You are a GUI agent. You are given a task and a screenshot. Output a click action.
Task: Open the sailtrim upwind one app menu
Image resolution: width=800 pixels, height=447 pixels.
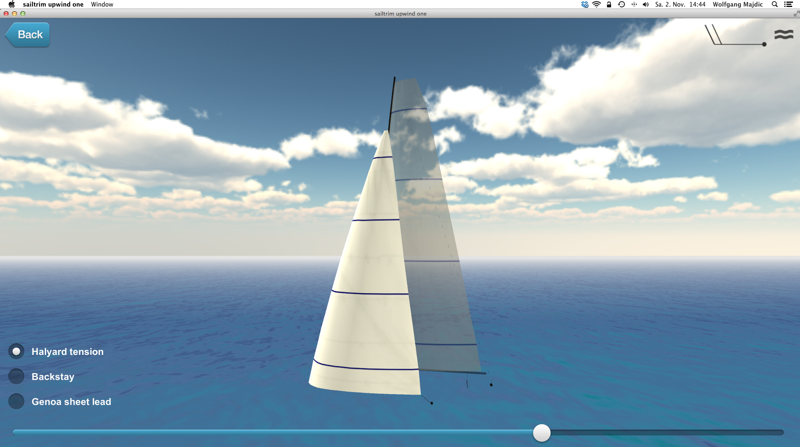click(x=53, y=4)
